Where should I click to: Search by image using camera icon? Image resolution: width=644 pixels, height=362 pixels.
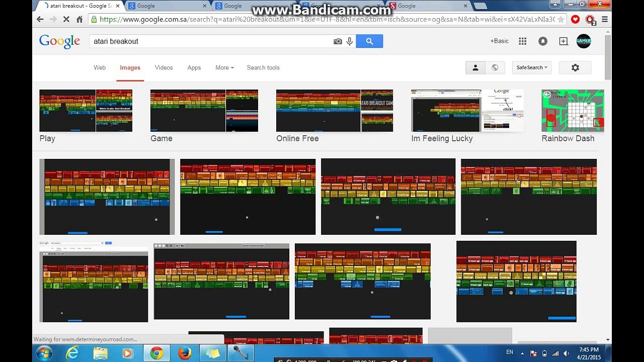coord(338,41)
